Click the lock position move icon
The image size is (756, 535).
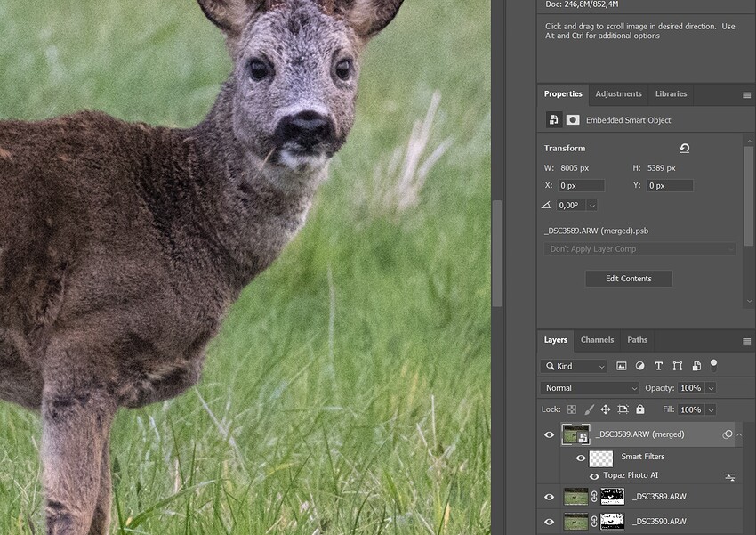coord(606,409)
